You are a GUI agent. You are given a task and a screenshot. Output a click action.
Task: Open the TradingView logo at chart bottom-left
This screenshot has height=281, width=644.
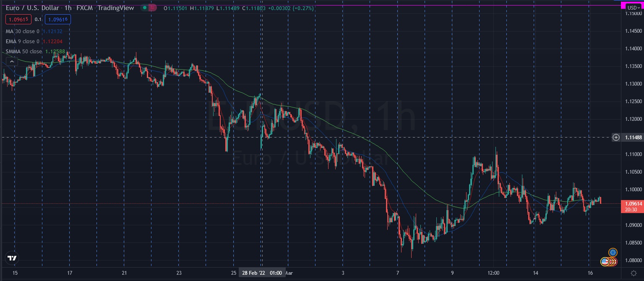(12, 258)
